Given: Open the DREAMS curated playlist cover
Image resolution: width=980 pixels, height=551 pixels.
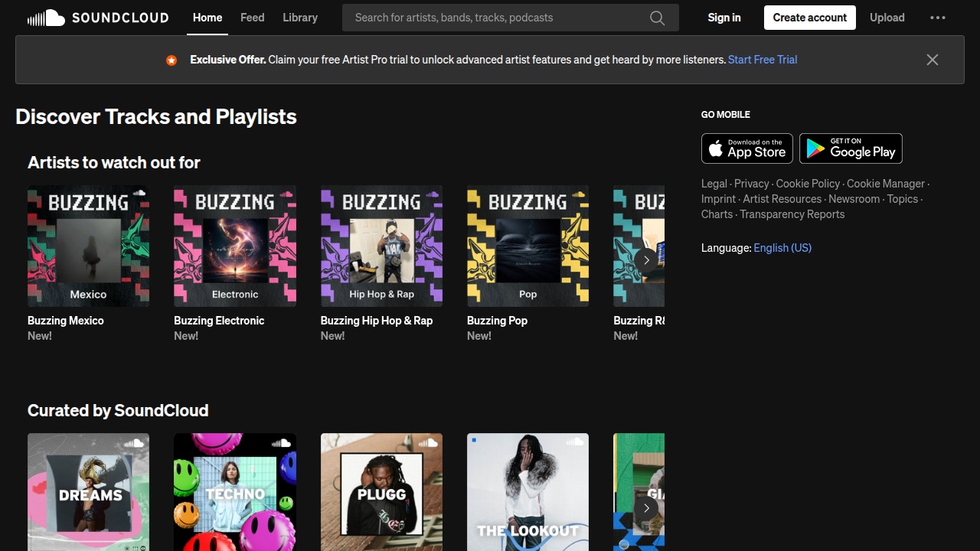Looking at the screenshot, I should (x=89, y=492).
